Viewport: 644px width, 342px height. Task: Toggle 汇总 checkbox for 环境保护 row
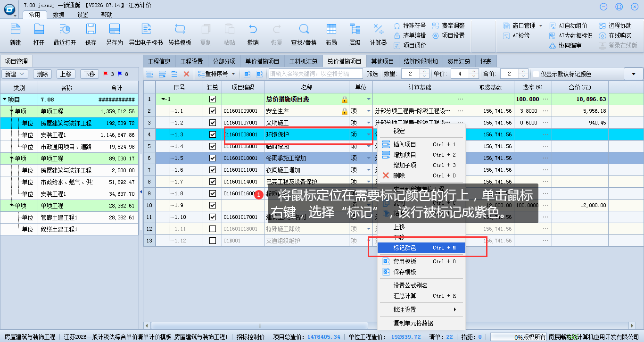pos(213,134)
